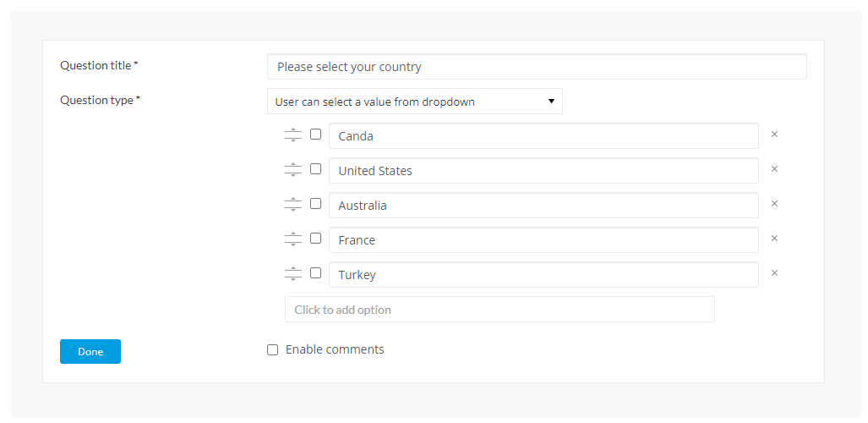The image size is (868, 423).
Task: Mark the Turkey option checkbox
Action: coord(315,272)
